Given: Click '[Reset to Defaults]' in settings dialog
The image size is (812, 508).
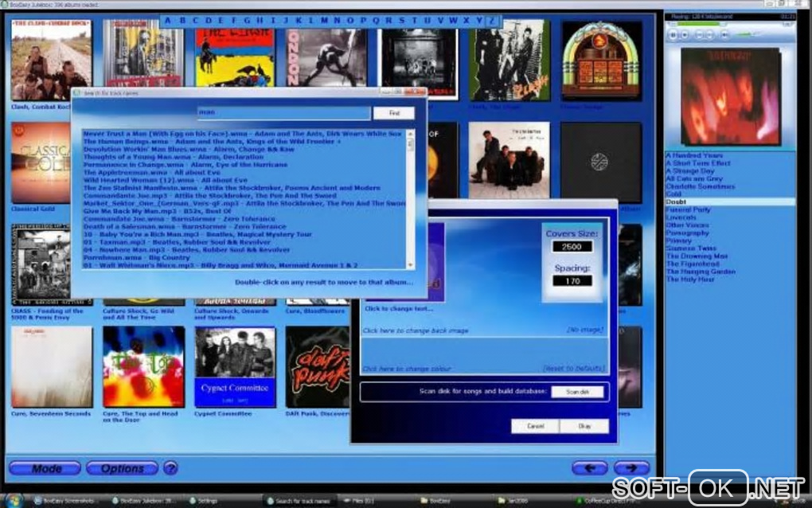Looking at the screenshot, I should click(x=573, y=368).
